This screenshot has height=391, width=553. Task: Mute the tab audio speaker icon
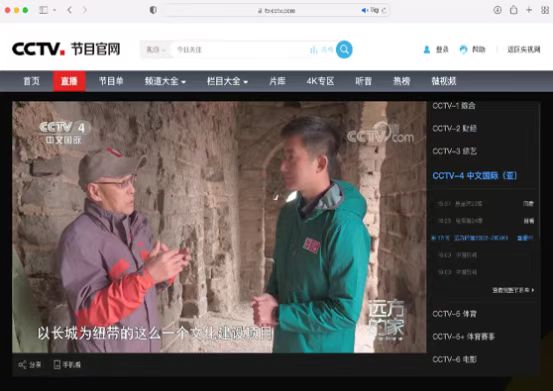(x=364, y=11)
